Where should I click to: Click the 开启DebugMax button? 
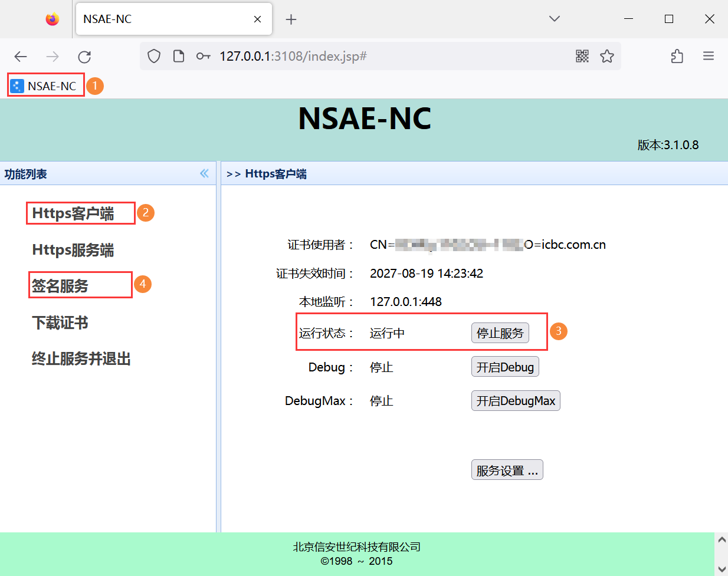pos(516,401)
